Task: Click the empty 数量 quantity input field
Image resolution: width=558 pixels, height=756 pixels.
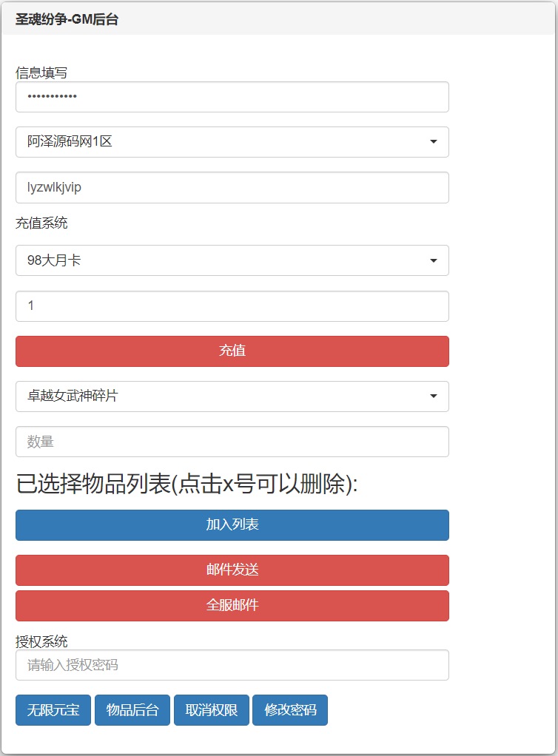Action: [232, 442]
